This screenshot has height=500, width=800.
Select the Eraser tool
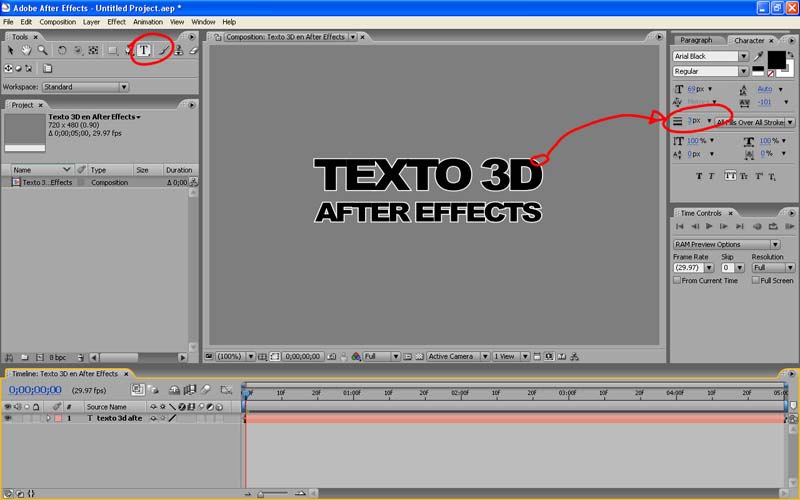coord(193,50)
